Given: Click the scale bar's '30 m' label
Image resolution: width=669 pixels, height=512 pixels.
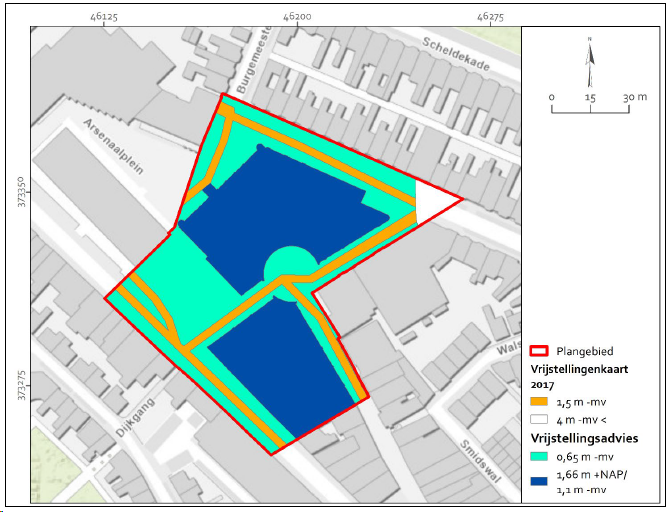Looking at the screenshot, I should click(635, 97).
